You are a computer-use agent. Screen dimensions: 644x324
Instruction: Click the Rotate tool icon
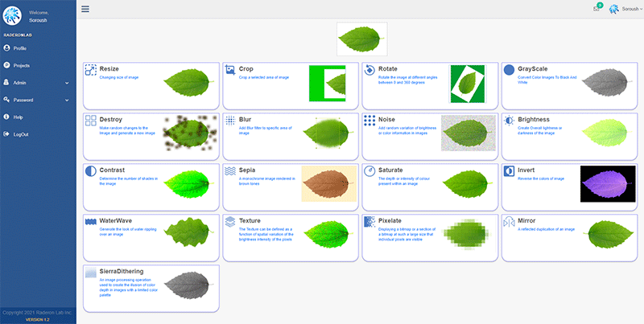point(369,70)
